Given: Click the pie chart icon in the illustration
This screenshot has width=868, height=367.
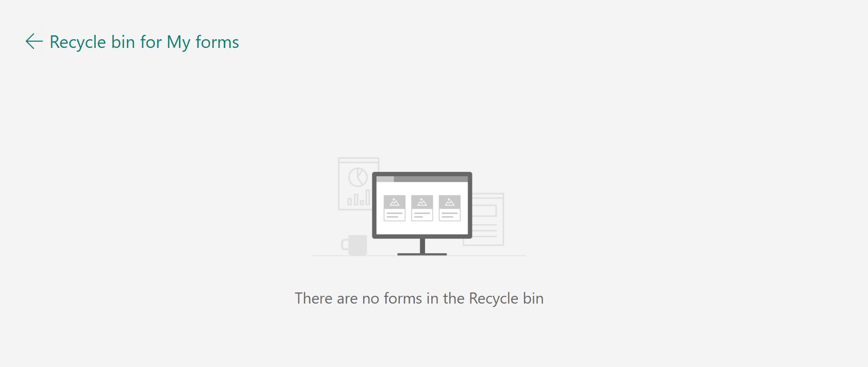Looking at the screenshot, I should [x=358, y=177].
